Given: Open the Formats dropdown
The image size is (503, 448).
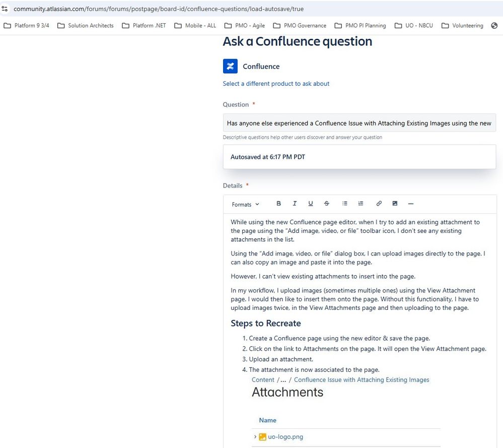Looking at the screenshot, I should 245,204.
